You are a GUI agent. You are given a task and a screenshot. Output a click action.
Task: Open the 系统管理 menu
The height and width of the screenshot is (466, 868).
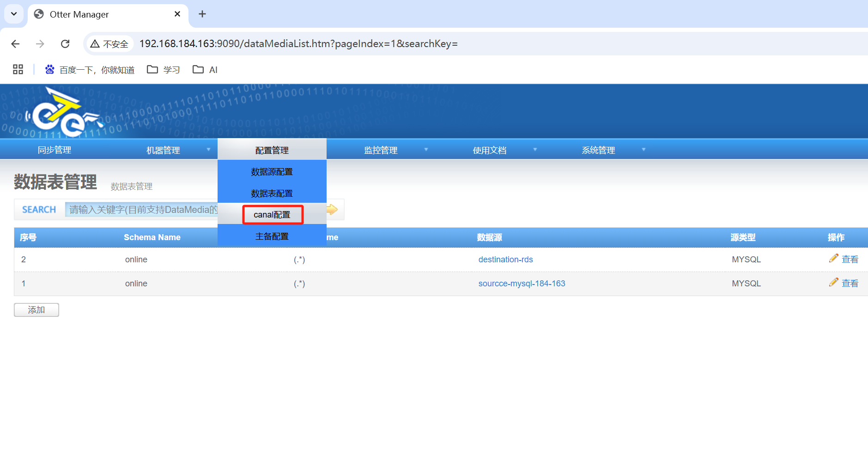[598, 150]
